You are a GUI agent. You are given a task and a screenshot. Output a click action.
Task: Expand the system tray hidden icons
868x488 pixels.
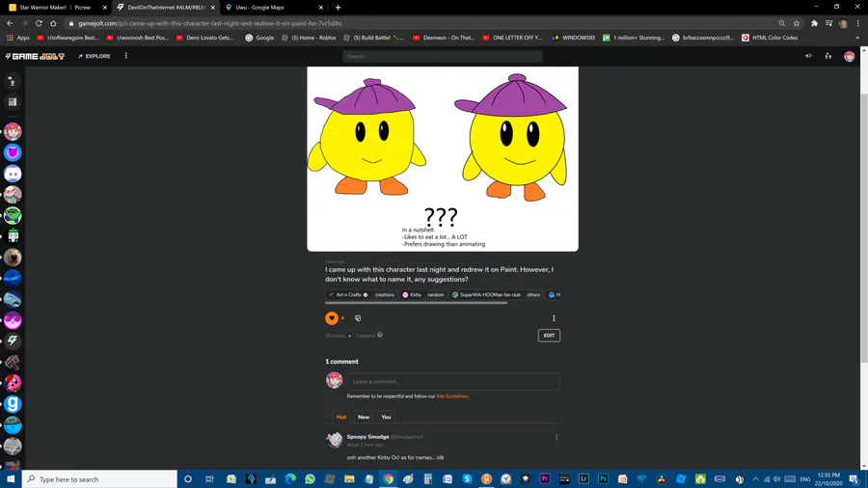click(755, 479)
